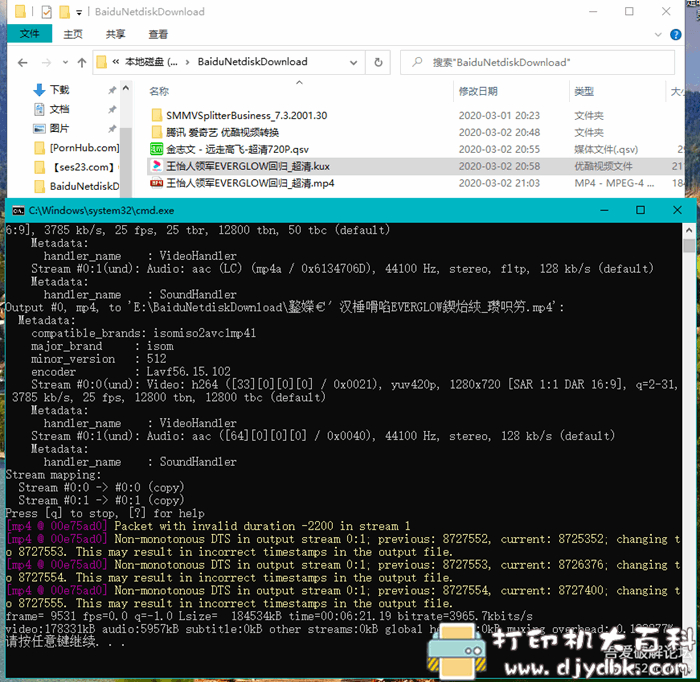Click the date 2020-03-02 21:03 cell
This screenshot has height=682, width=700.
click(x=499, y=183)
